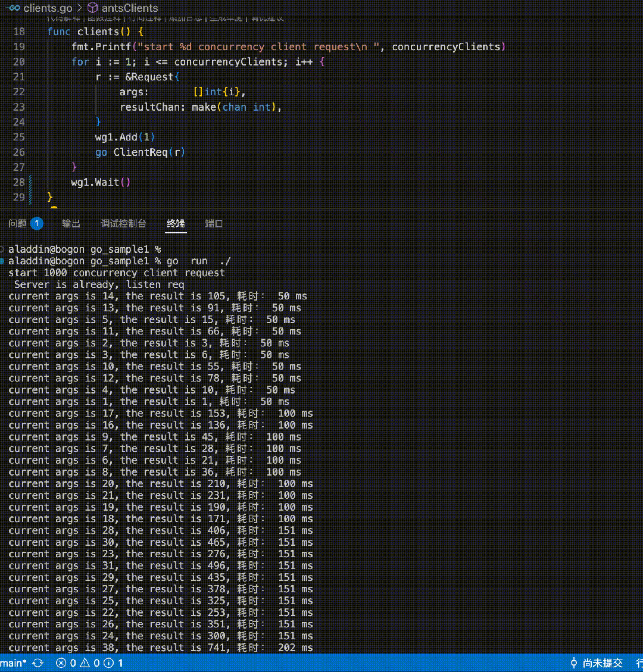The width and height of the screenshot is (643, 672).
Task: Click terminal line with args 24 result 300
Action: tap(160, 636)
